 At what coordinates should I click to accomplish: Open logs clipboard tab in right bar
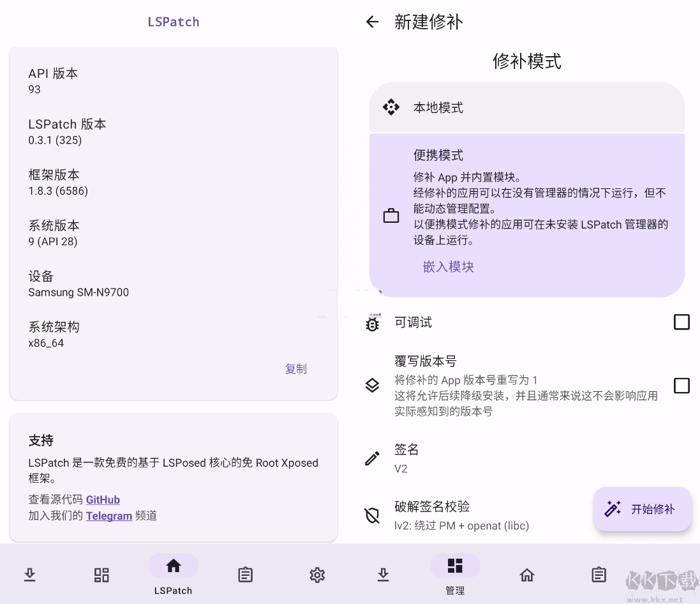(599, 575)
